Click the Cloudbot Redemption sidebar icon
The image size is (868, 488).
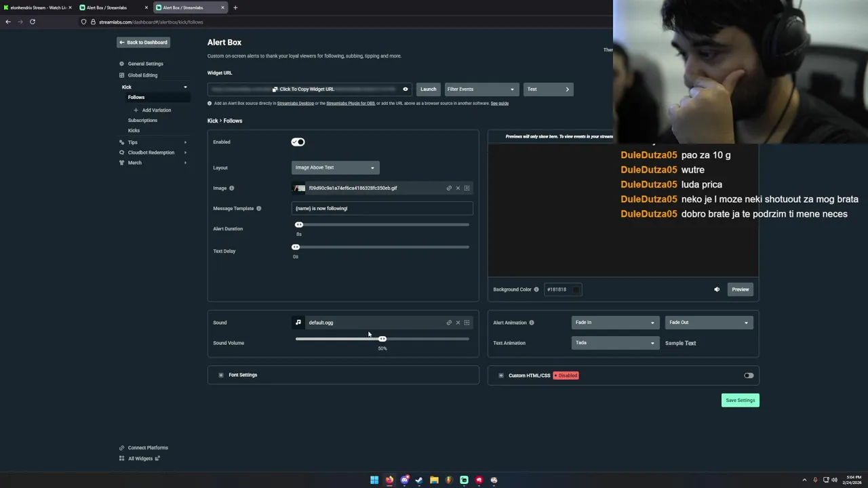tap(121, 152)
